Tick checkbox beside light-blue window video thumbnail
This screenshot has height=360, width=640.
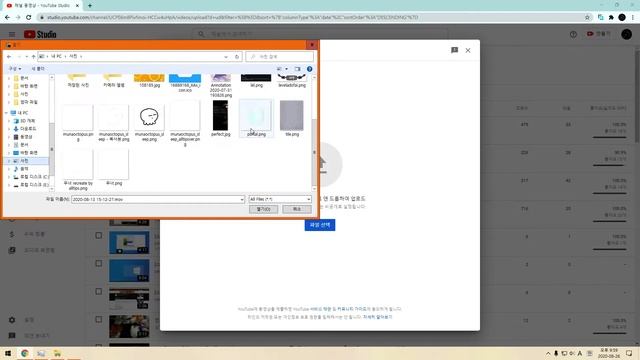tap(98, 236)
